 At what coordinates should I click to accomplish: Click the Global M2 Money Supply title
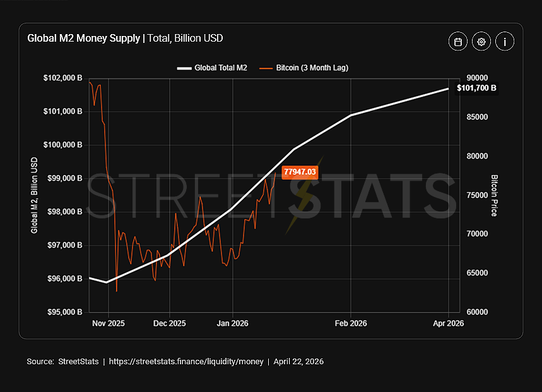[84, 39]
